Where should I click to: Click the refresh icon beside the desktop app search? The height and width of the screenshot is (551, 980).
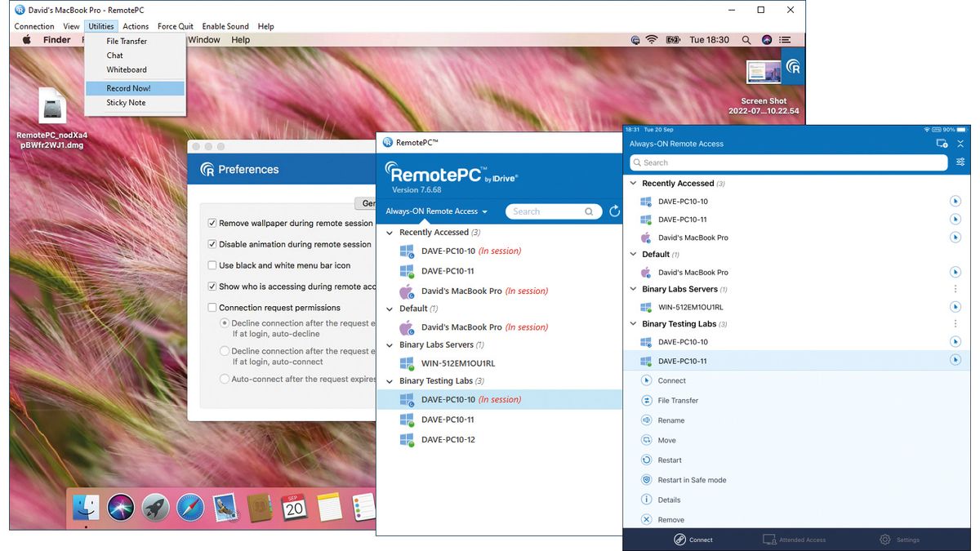pos(615,211)
